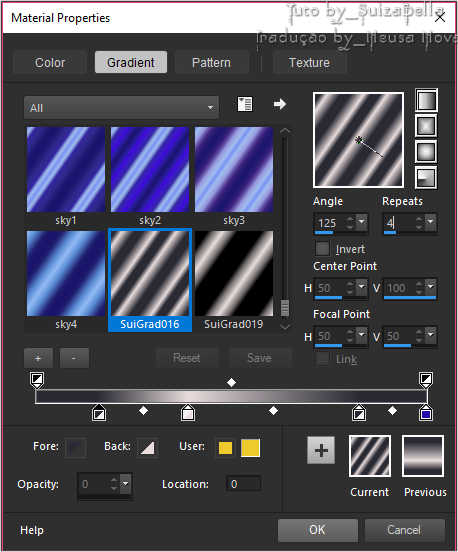Click the OK button

tap(318, 530)
